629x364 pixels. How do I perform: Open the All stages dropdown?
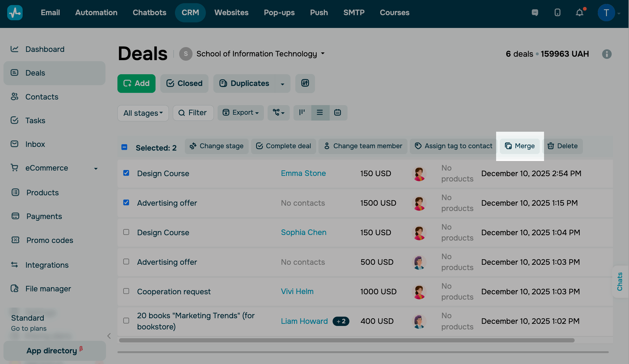click(143, 113)
